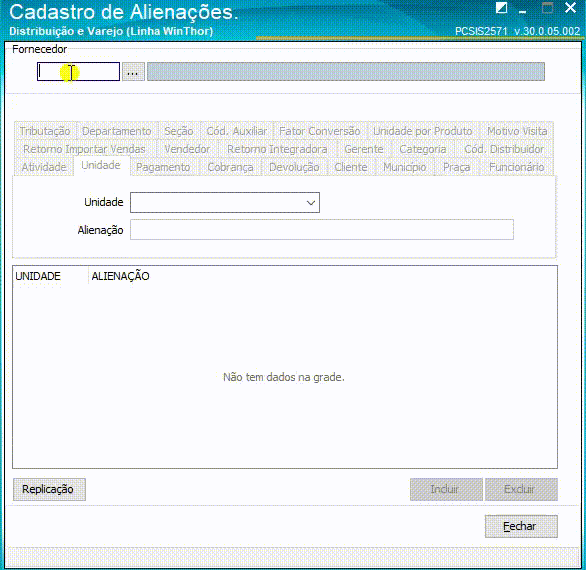Switch to the Vendedor tab
This screenshot has width=586, height=570.
(187, 149)
